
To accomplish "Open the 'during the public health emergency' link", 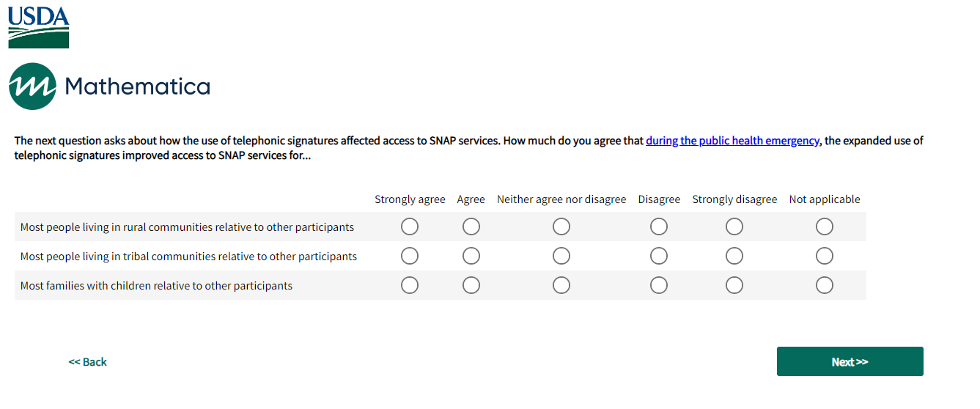I will pos(732,141).
